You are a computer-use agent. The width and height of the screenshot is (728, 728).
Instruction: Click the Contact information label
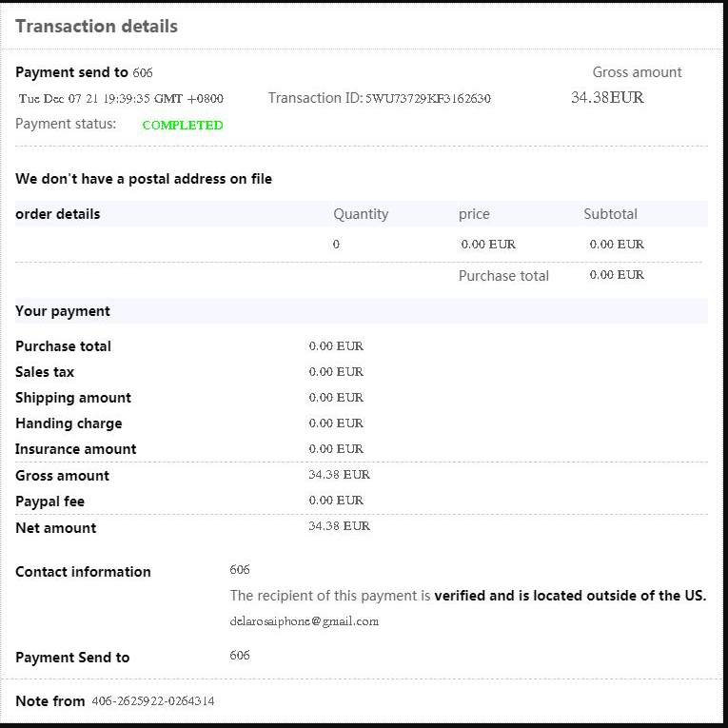click(x=83, y=572)
